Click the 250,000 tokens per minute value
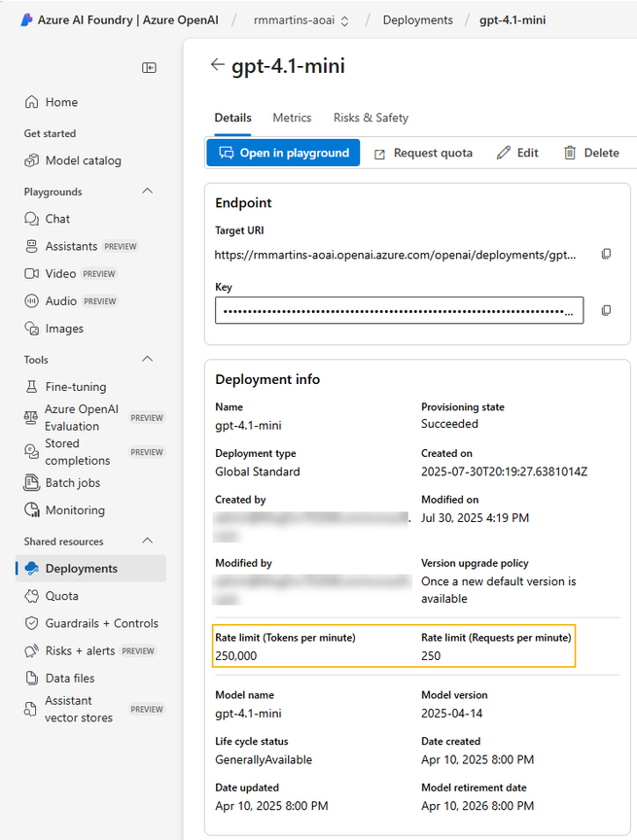This screenshot has width=637, height=840. 235,655
